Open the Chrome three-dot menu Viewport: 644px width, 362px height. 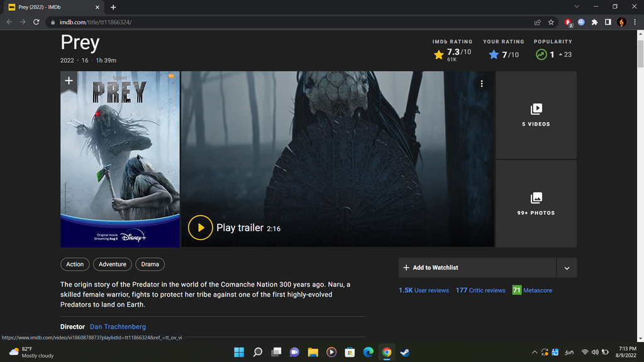[635, 22]
